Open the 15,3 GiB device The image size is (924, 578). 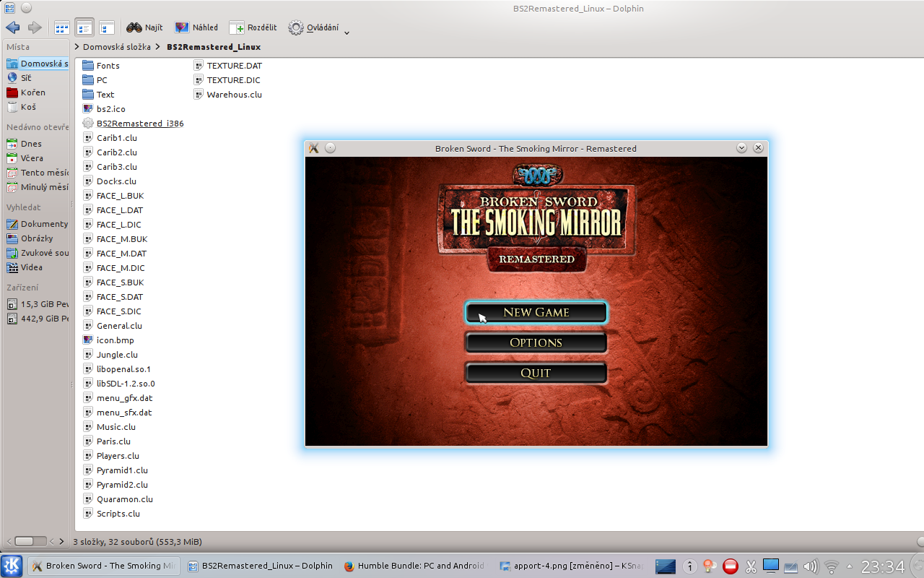(x=36, y=304)
